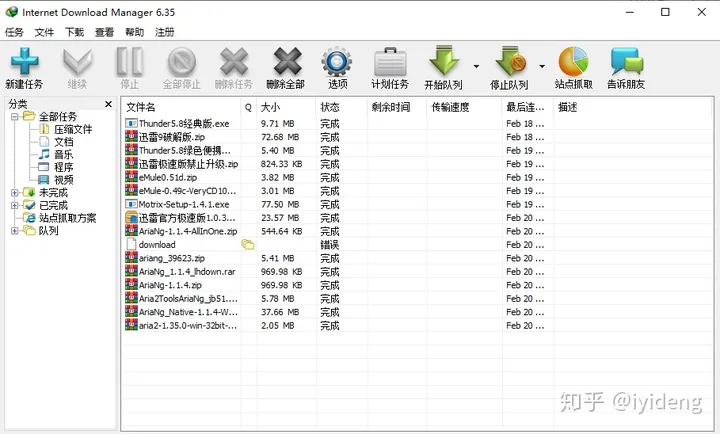The width and height of the screenshot is (720, 434).
Task: Click the 迅雷官方极速版 archive file icon
Action: [131, 217]
